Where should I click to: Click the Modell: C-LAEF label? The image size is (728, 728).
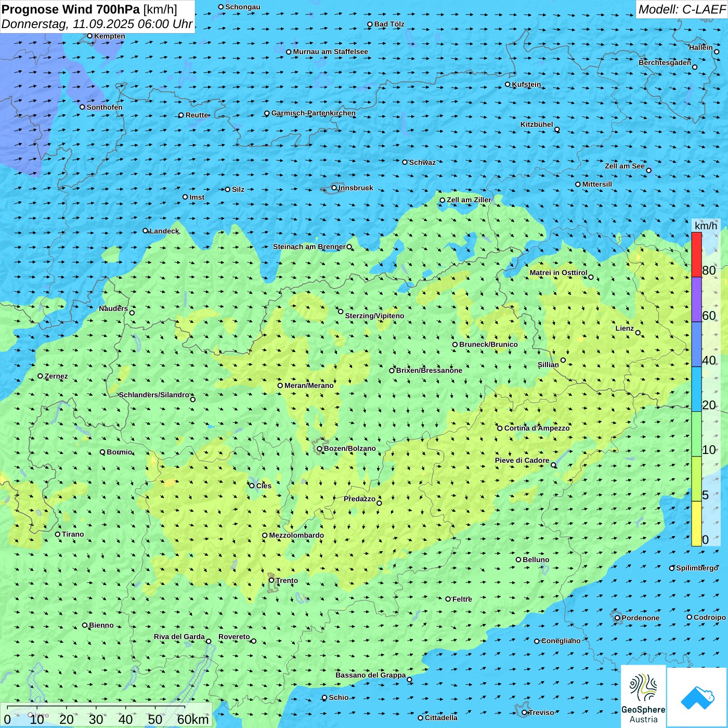(x=681, y=9)
